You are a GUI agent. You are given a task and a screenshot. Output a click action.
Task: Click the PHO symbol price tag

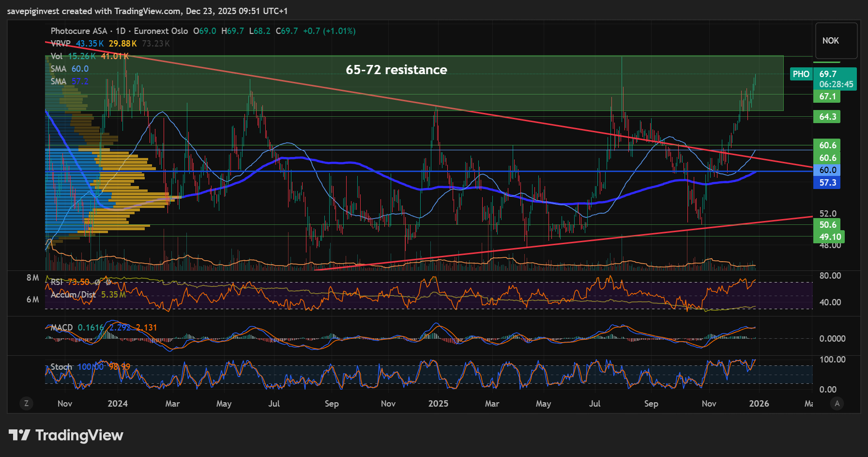coord(801,74)
